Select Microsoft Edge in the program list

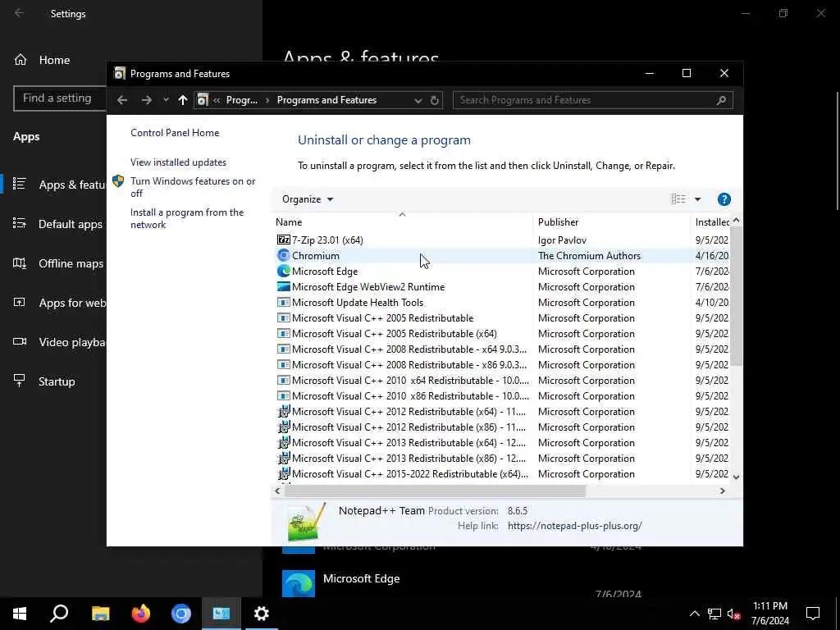pyautogui.click(x=325, y=271)
